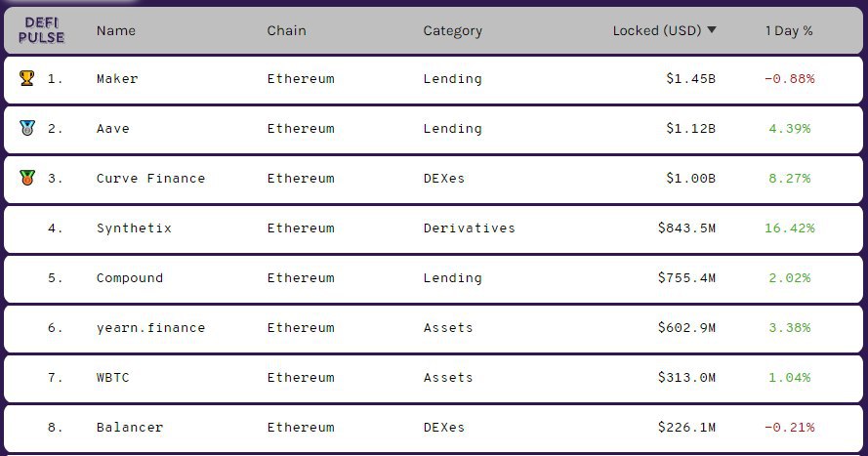
Task: Open the Curve Finance project page
Action: click(150, 178)
